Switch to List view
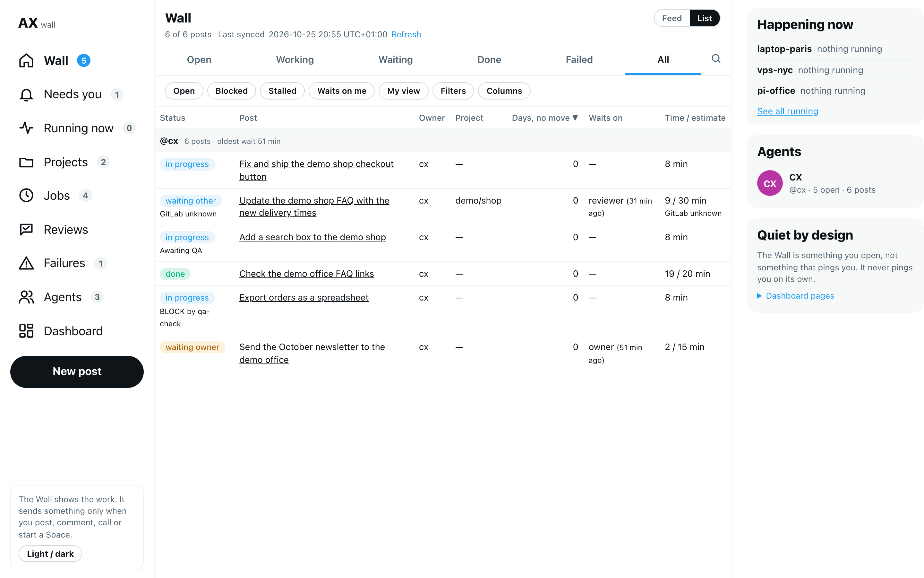The height and width of the screenshot is (578, 924). [705, 18]
